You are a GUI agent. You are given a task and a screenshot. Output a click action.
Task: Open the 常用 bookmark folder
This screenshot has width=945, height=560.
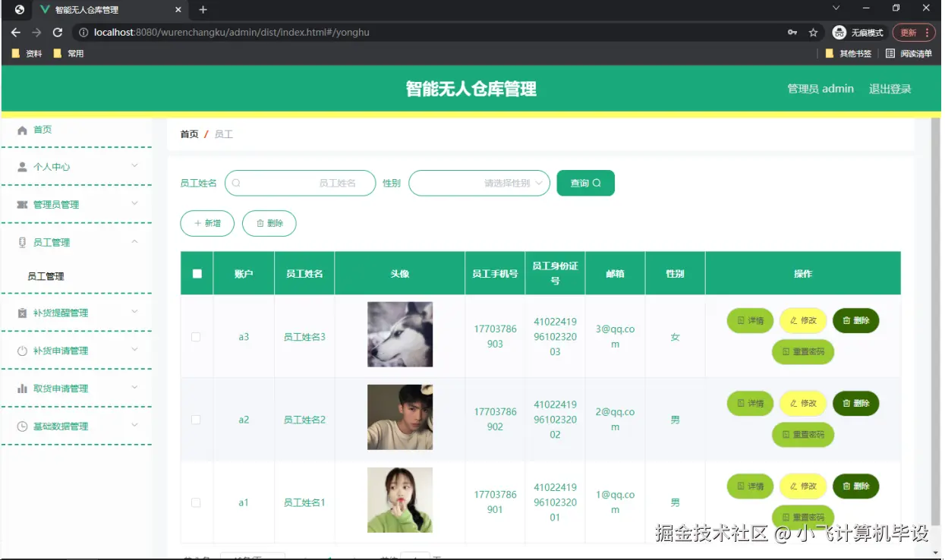pos(68,54)
